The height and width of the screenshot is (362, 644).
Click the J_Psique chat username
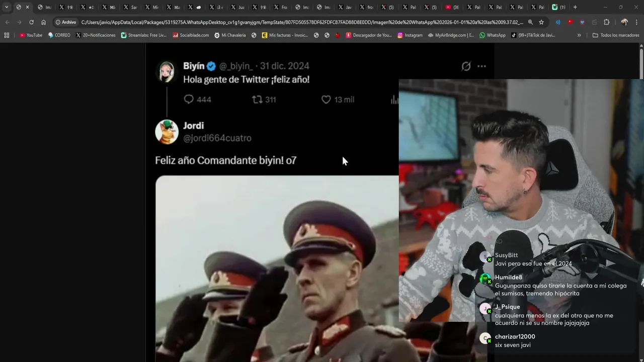[508, 307]
